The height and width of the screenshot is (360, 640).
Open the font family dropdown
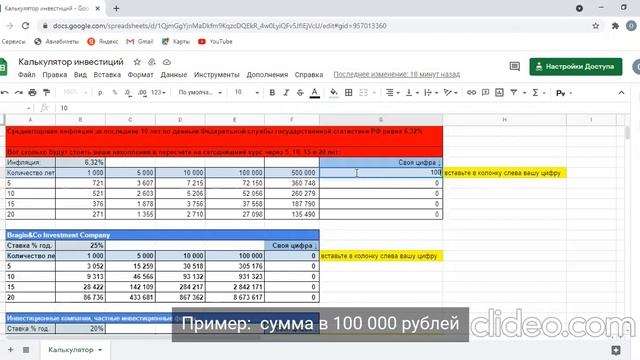tap(200, 93)
